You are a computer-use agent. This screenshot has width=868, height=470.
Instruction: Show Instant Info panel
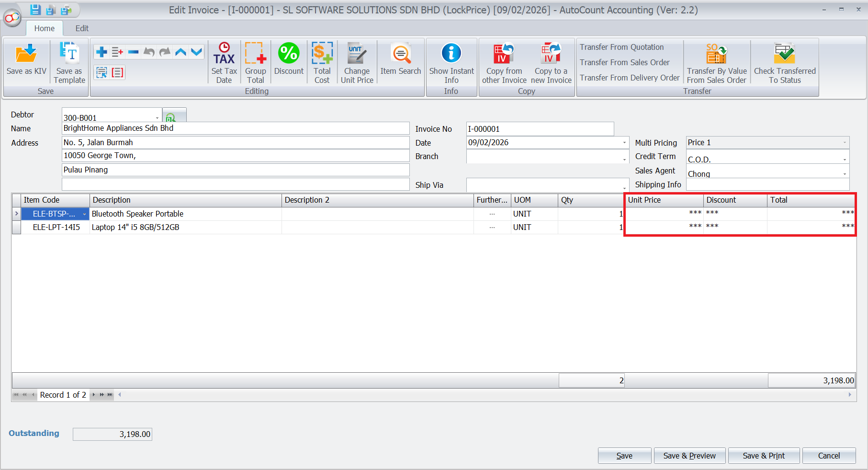coord(451,63)
